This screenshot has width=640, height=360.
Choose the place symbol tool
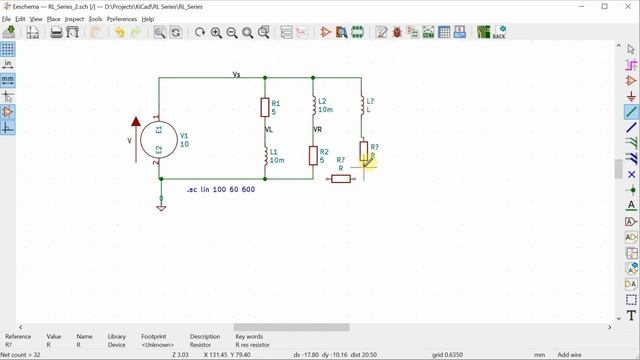(x=631, y=80)
